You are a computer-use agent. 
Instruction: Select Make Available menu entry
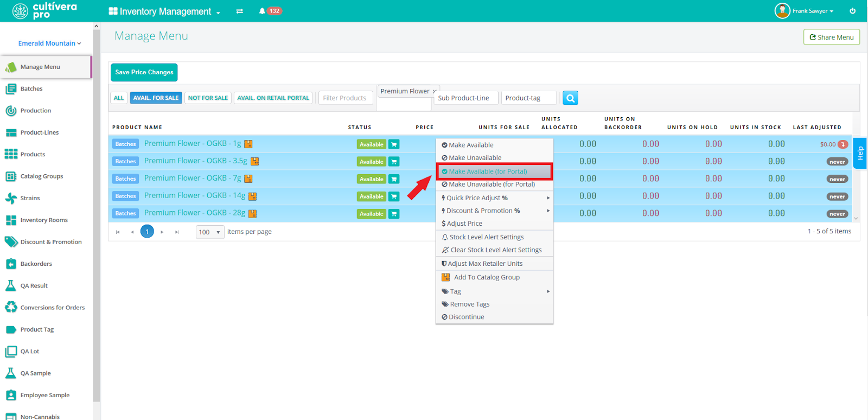point(495,145)
